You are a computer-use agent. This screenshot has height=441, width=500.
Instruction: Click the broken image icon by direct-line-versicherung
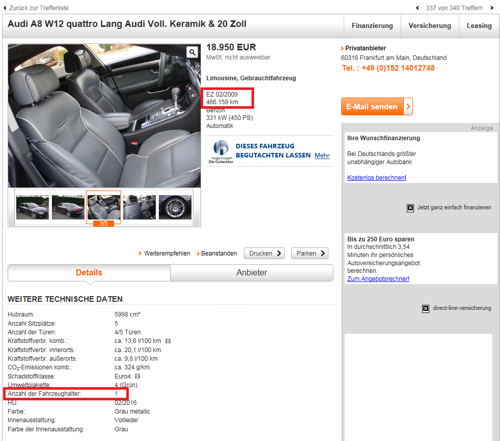426,308
